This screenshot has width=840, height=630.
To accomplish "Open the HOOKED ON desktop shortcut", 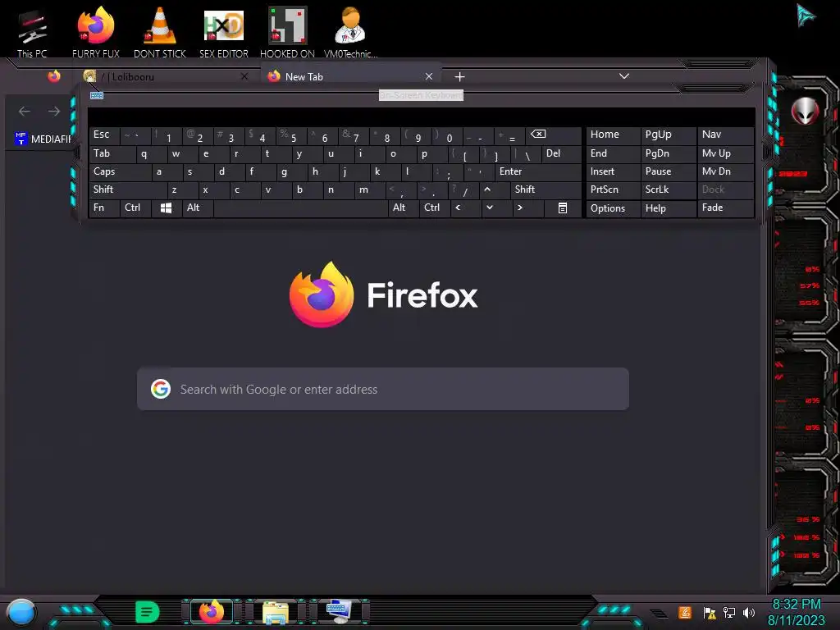I will click(287, 34).
